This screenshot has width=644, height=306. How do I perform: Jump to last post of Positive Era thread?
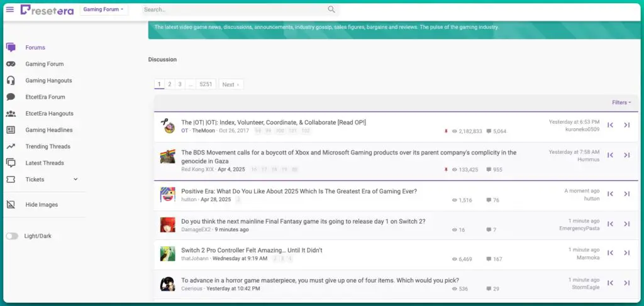click(x=627, y=194)
